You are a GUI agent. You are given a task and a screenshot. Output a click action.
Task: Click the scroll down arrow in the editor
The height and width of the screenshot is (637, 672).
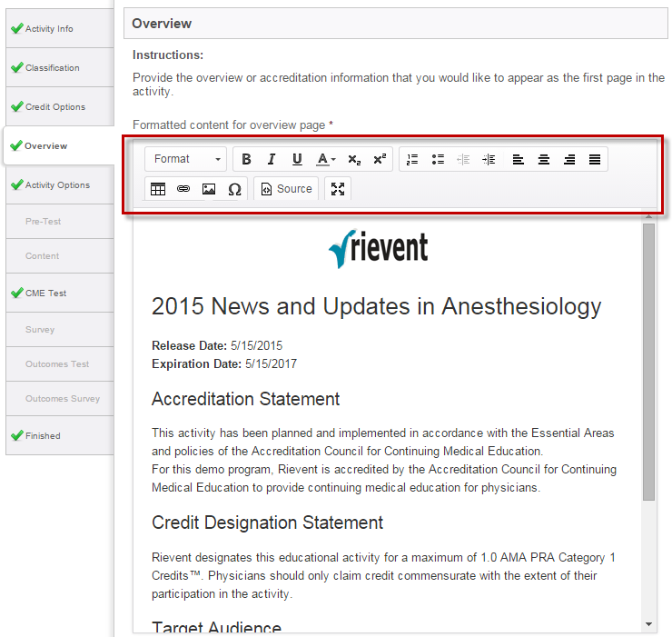(x=649, y=624)
